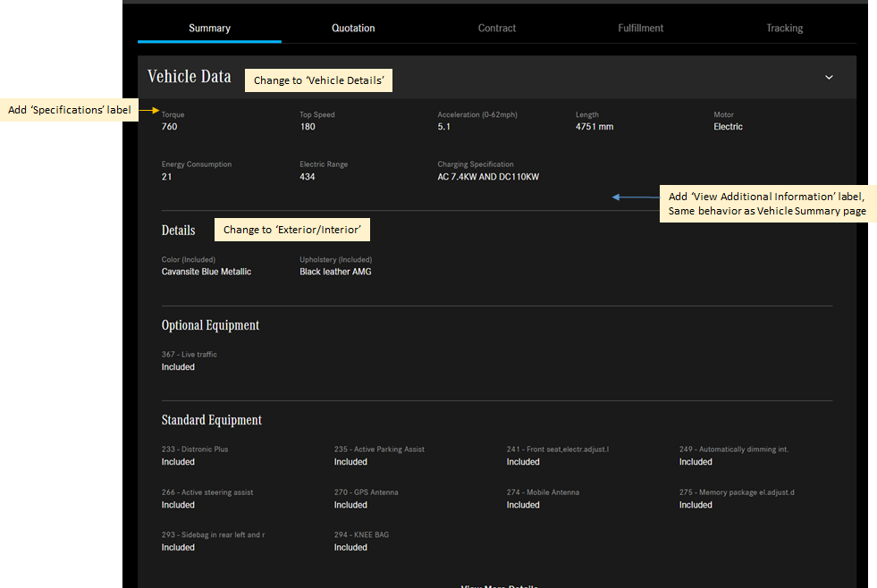Select 270 - GPS Antenna item

367,492
